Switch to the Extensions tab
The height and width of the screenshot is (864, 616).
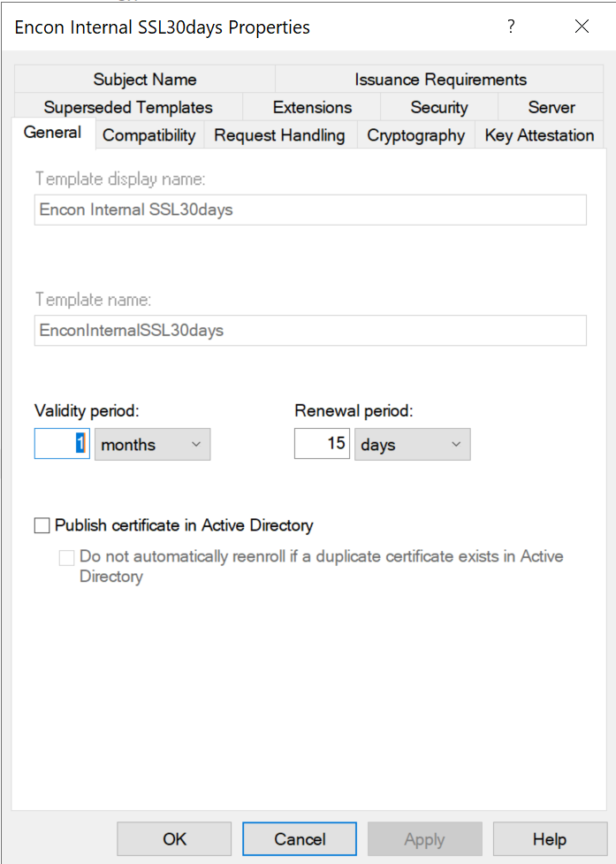pos(310,107)
